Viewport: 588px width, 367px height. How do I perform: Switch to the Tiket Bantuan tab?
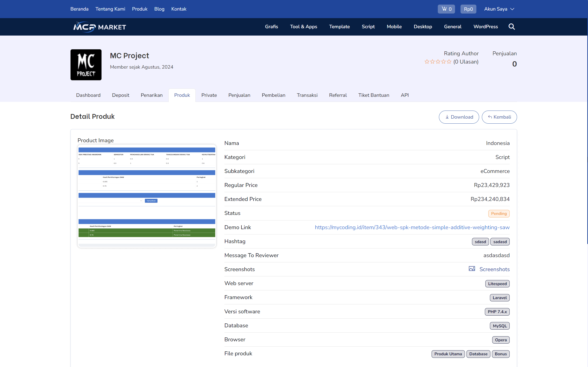(x=374, y=95)
